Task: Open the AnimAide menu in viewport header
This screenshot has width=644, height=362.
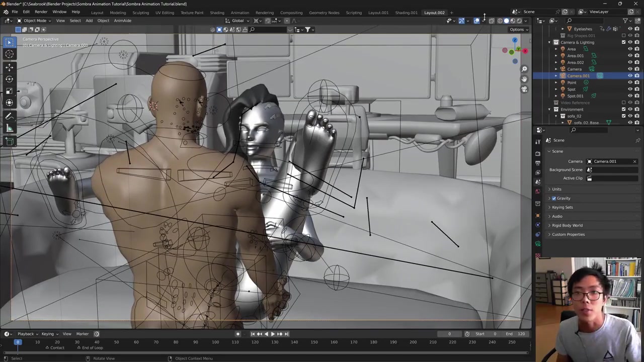Action: coord(122,21)
